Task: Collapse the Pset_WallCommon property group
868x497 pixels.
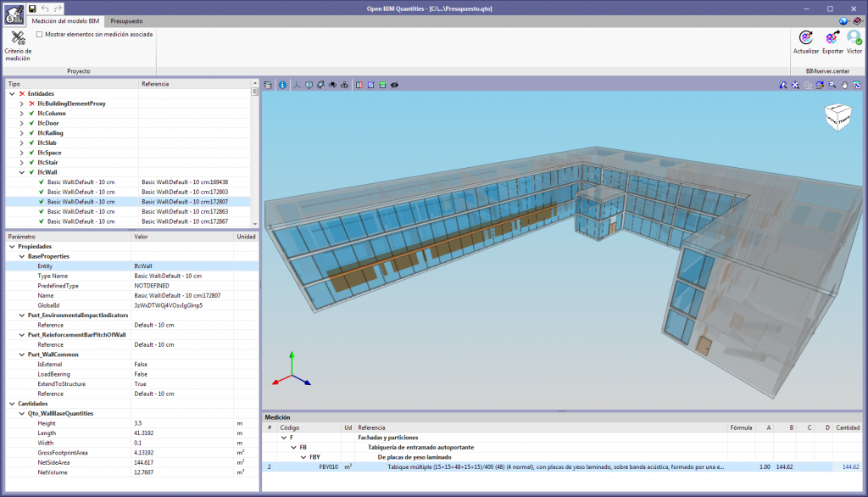Action: (21, 355)
